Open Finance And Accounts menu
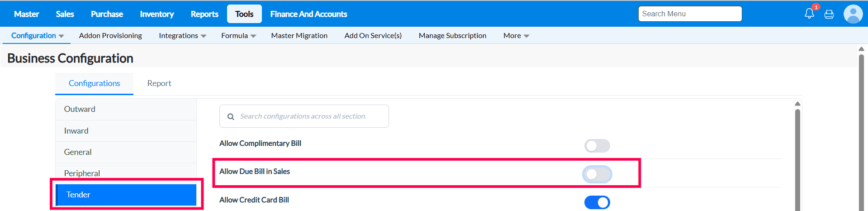The height and width of the screenshot is (211, 868). pos(308,14)
